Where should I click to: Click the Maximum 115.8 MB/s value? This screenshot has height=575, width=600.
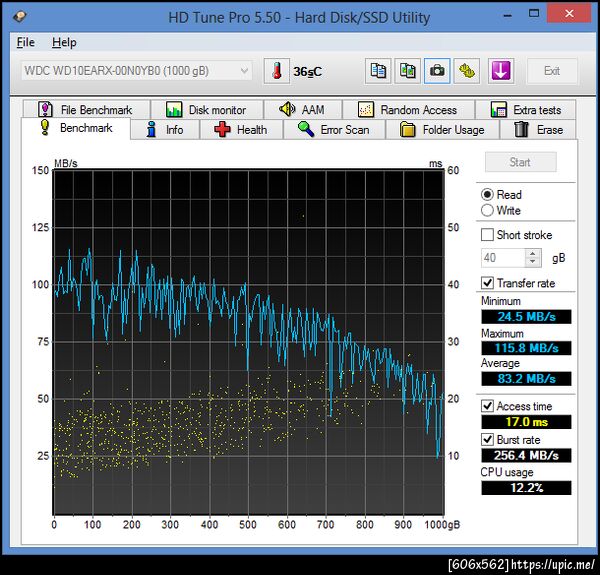click(x=526, y=348)
